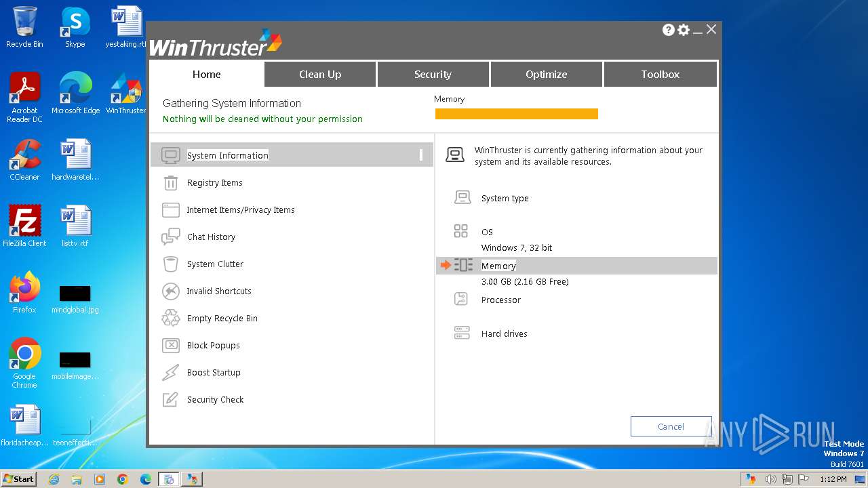Click 'Nothing will be cleaned without your permission'

(262, 119)
